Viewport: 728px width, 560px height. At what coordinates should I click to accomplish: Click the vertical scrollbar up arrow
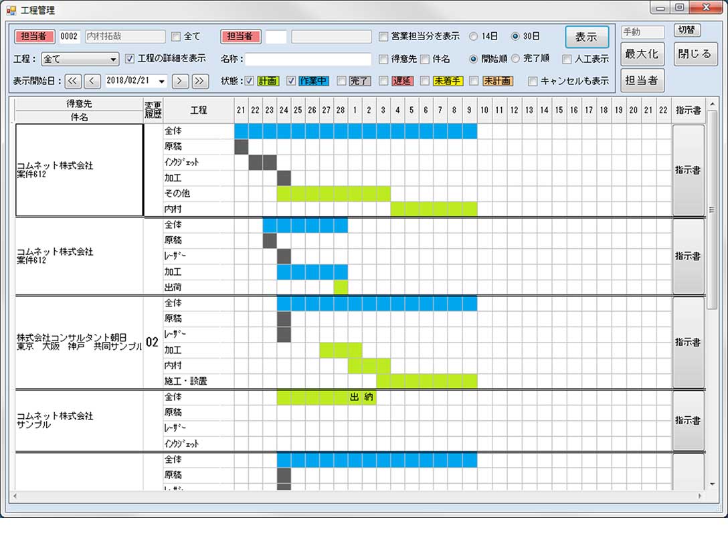tap(712, 104)
